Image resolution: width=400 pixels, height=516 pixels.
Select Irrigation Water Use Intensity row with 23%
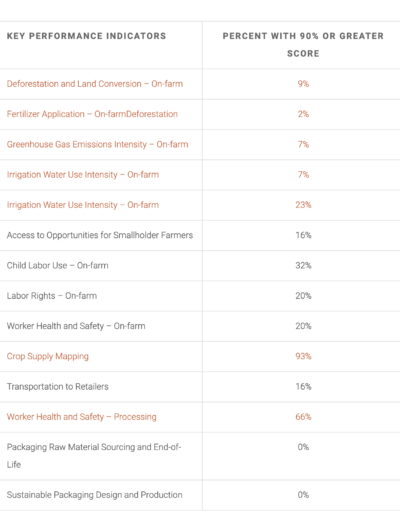pyautogui.click(x=200, y=205)
